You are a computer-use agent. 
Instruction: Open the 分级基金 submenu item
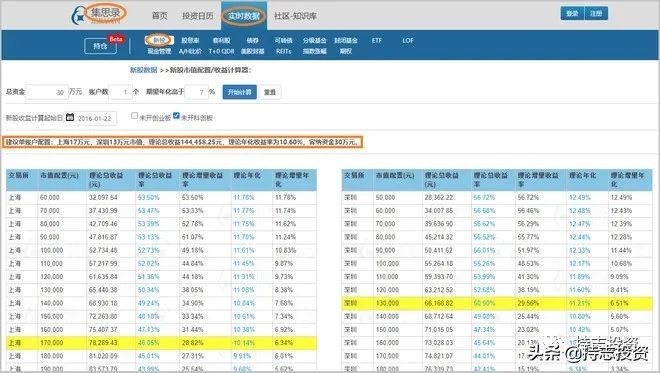pyautogui.click(x=314, y=40)
